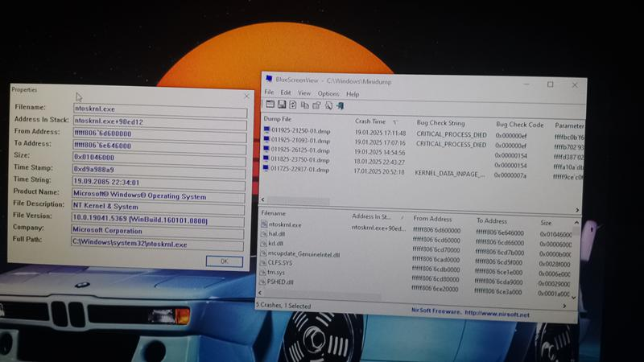
Task: Open the Edit menu
Action: pyautogui.click(x=286, y=93)
